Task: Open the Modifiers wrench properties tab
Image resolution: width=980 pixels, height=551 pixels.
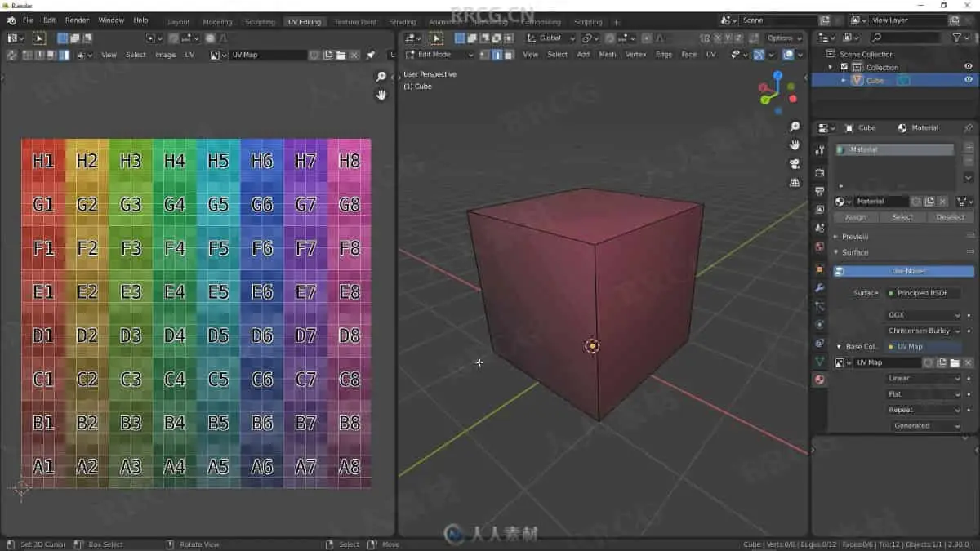Action: [x=820, y=287]
